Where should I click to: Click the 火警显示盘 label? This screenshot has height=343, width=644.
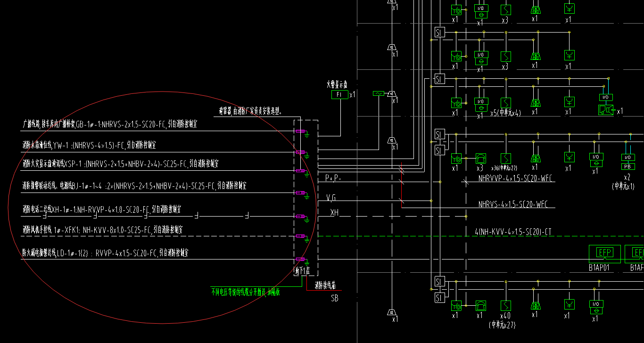(x=337, y=84)
